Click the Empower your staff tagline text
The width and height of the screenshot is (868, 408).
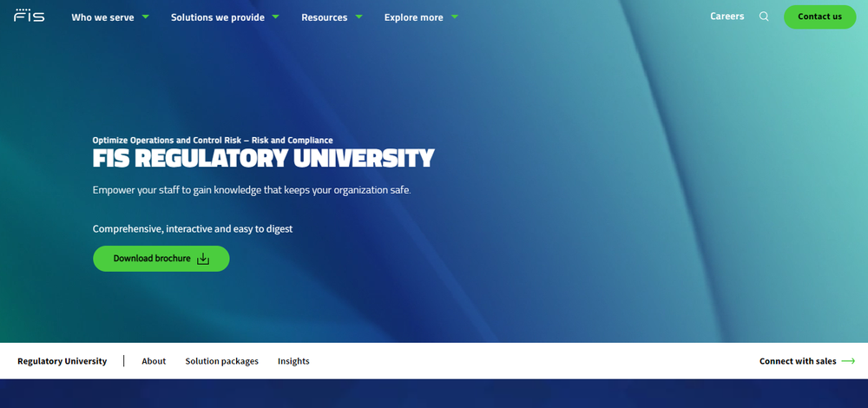tap(252, 190)
